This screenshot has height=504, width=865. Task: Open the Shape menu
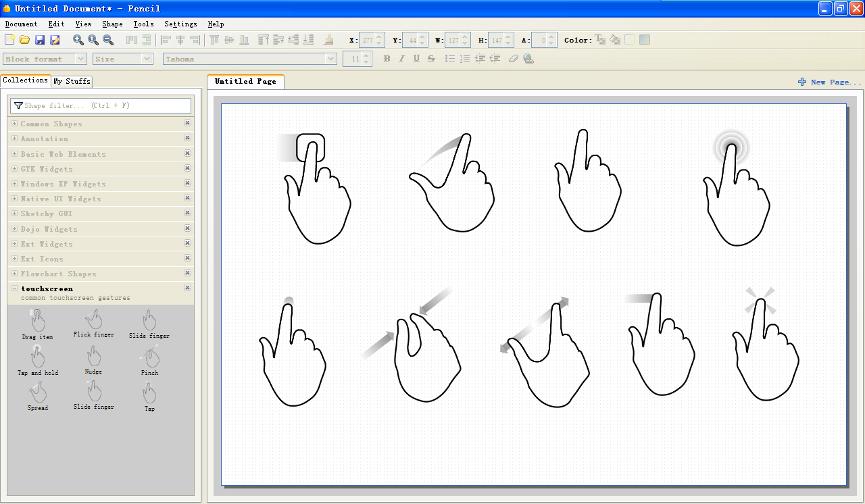(x=112, y=24)
